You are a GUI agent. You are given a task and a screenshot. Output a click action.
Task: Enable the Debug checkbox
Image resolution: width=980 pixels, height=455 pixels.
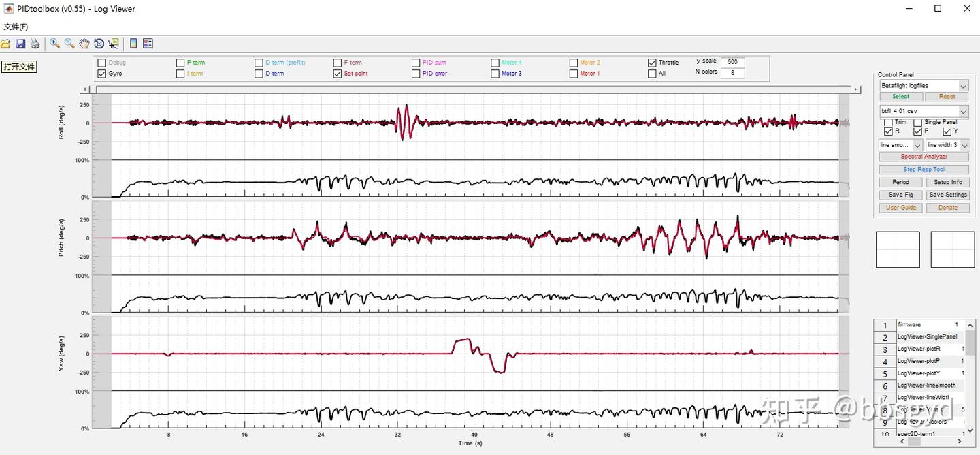[x=102, y=63]
